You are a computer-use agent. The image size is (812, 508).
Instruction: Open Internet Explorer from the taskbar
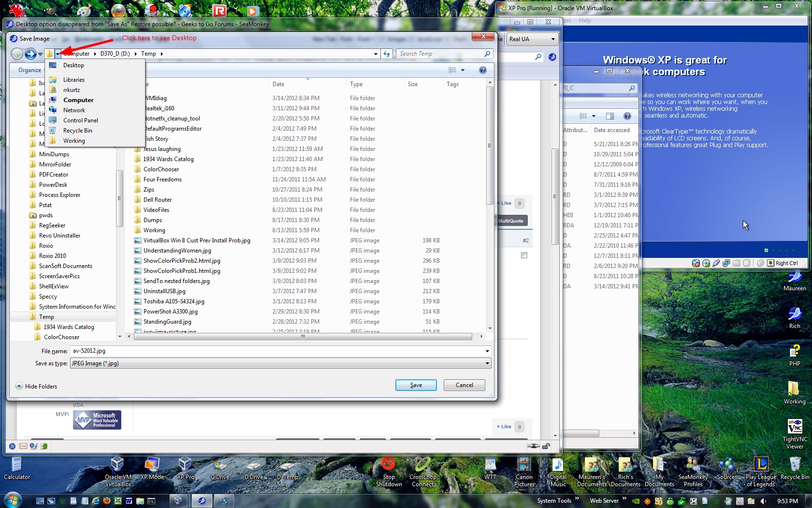pos(96,501)
